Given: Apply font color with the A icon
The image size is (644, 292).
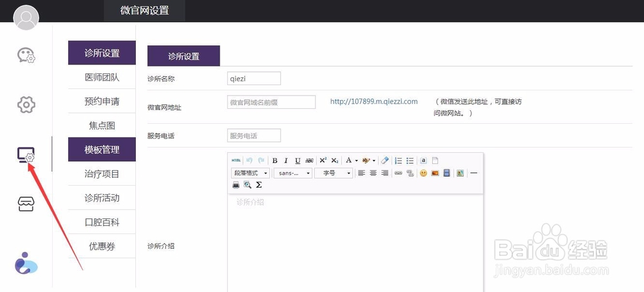Looking at the screenshot, I should click(348, 161).
